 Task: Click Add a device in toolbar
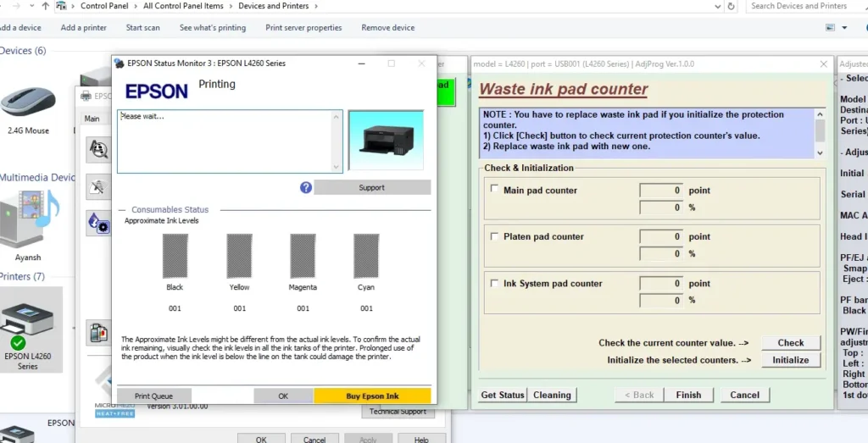coord(19,28)
